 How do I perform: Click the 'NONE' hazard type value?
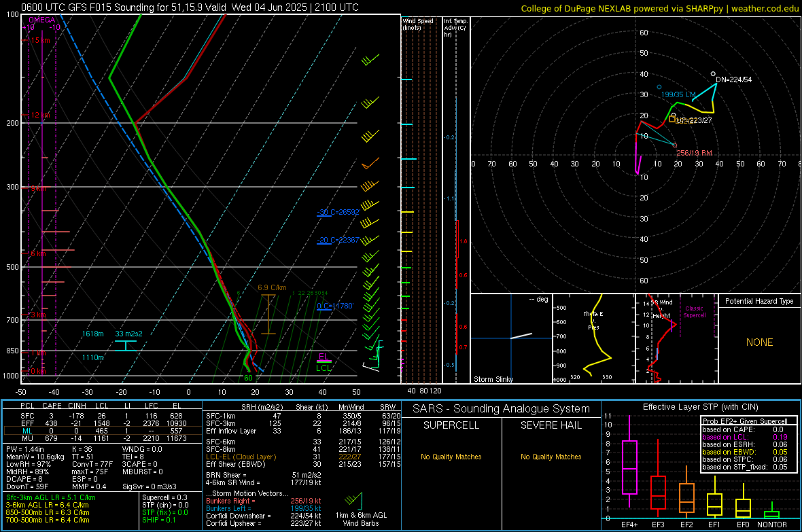click(759, 342)
